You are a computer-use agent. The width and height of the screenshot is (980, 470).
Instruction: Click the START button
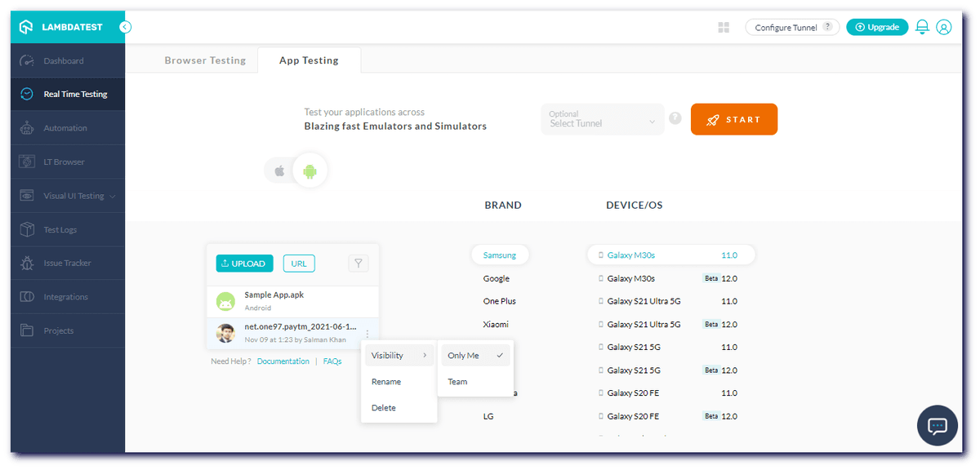pyautogui.click(x=734, y=119)
